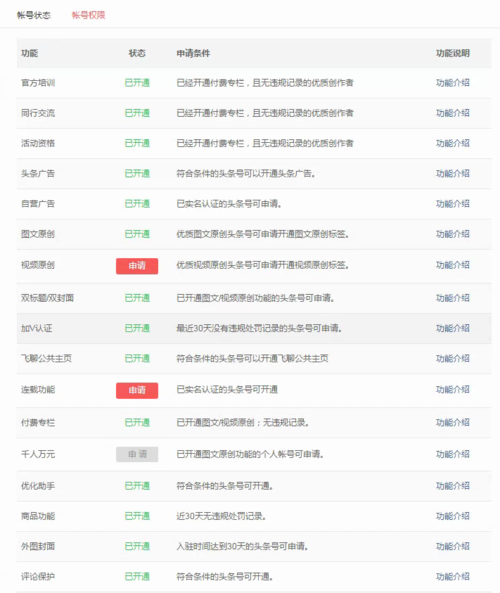500x593 pixels.
Task: Open 功能介绍 link for 连载功能
Action: 453,390
